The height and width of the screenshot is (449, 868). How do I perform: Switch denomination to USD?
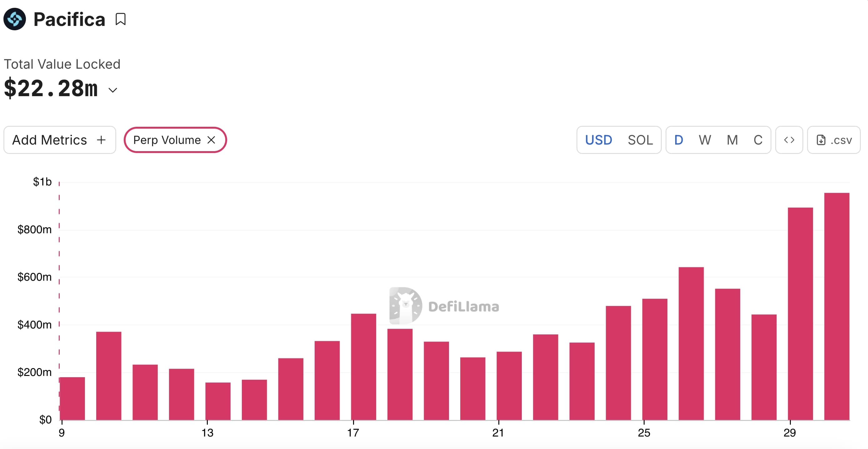tap(598, 140)
